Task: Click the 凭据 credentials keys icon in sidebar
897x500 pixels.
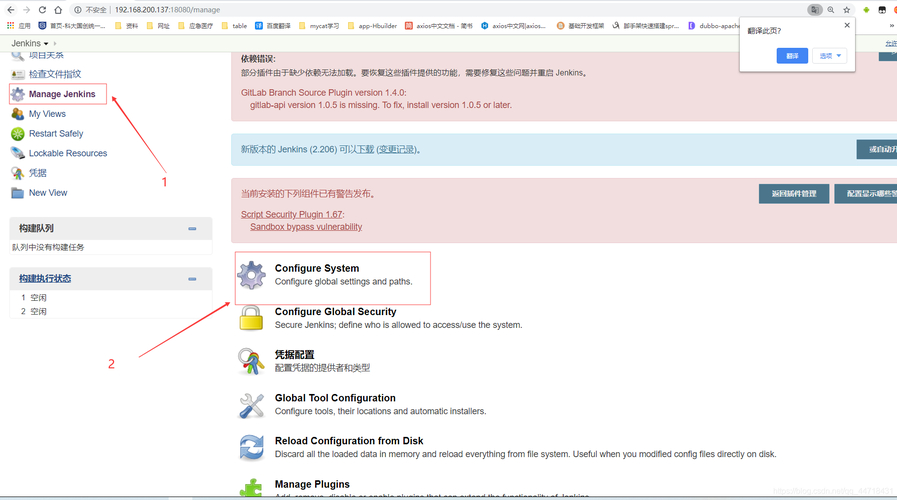Action: (18, 173)
